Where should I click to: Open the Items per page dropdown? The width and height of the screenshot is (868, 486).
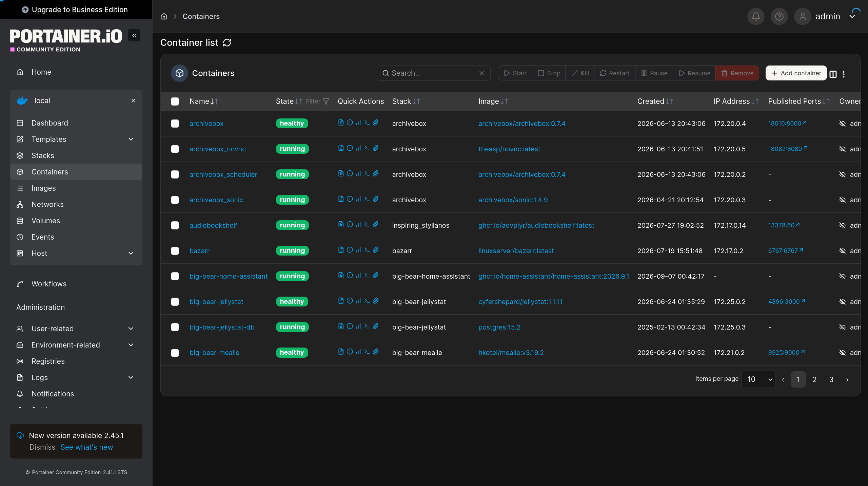pos(758,379)
